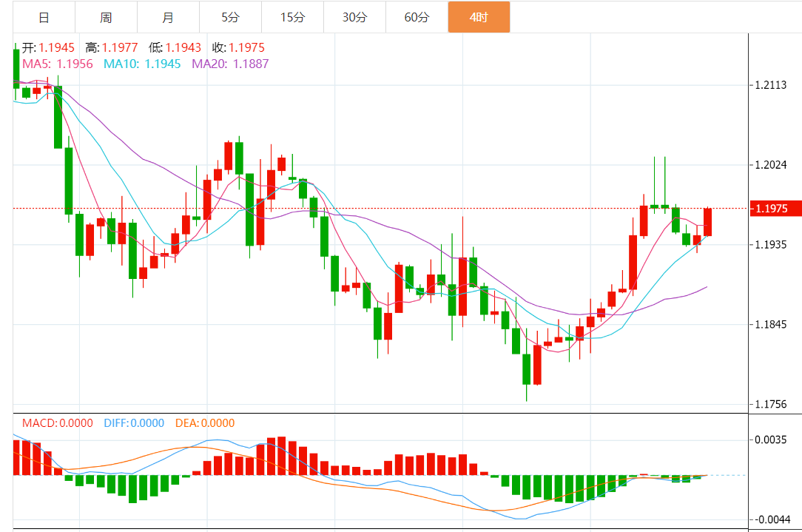This screenshot has width=802, height=532.
Task: Click the 1.2024 price axis label
Action: tap(771, 165)
